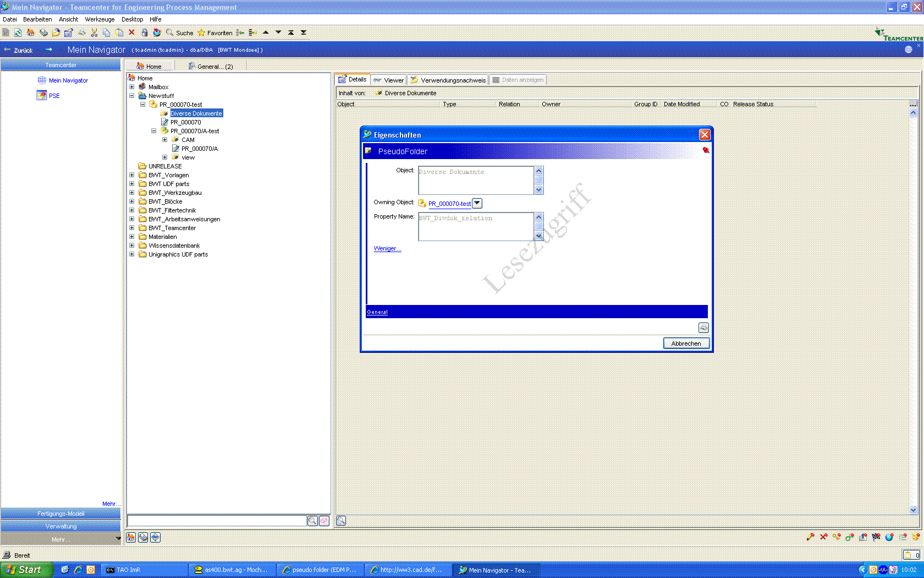The height and width of the screenshot is (578, 924).
Task: Click the move to bottom toolbar icon
Action: point(304,32)
